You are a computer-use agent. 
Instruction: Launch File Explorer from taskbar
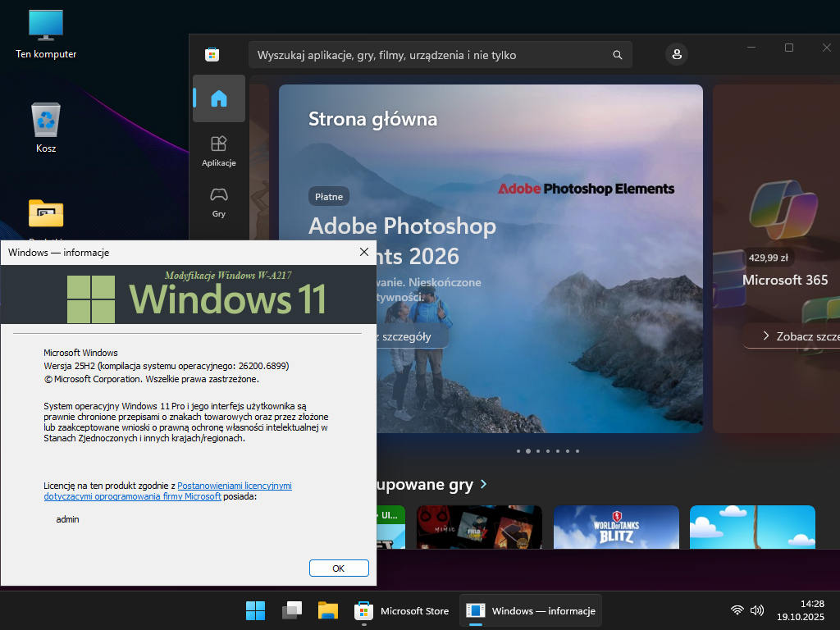328,611
